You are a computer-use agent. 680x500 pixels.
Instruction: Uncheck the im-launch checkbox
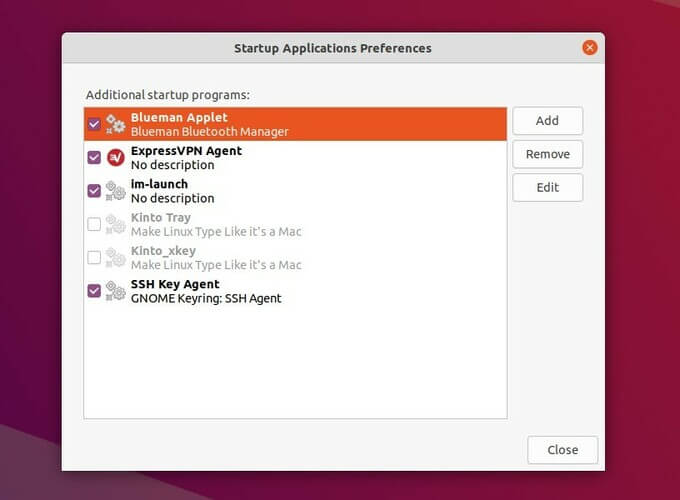click(94, 191)
